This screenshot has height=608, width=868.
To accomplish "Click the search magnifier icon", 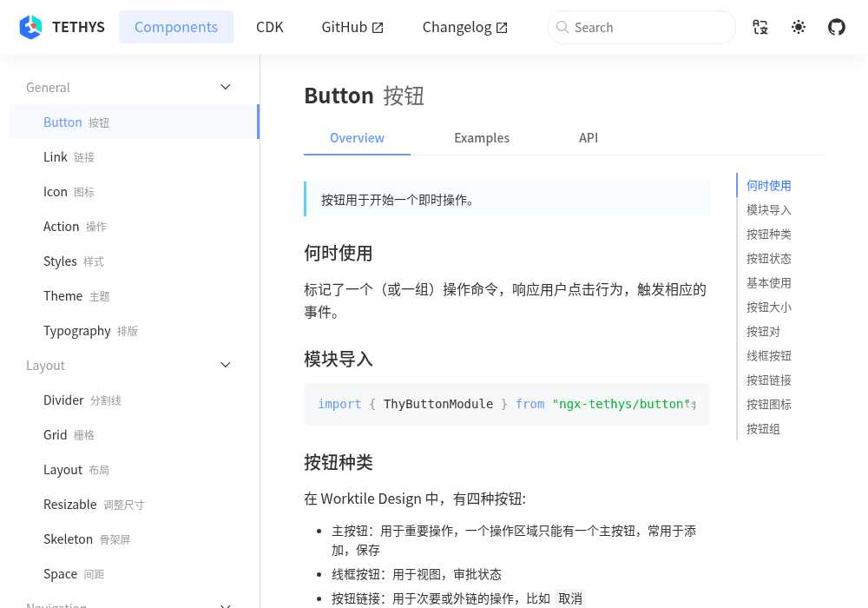I will pos(562,27).
